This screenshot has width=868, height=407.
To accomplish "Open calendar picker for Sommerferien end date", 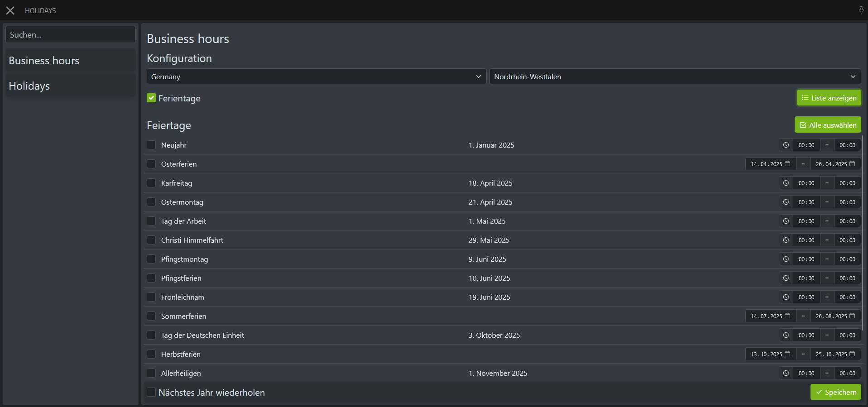I will tap(852, 316).
